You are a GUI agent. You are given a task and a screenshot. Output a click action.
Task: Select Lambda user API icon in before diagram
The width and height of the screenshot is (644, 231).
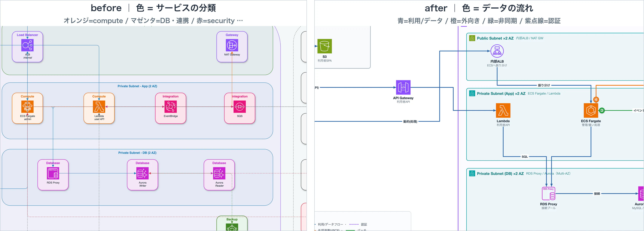pos(99,107)
